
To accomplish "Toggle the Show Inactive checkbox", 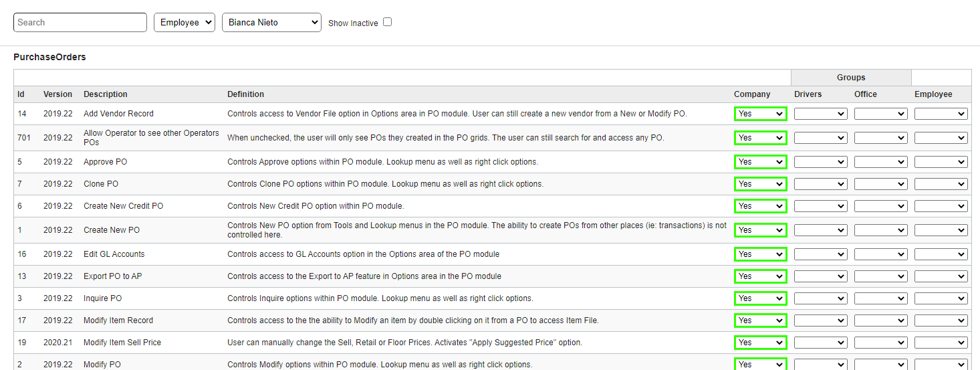I will coord(387,22).
